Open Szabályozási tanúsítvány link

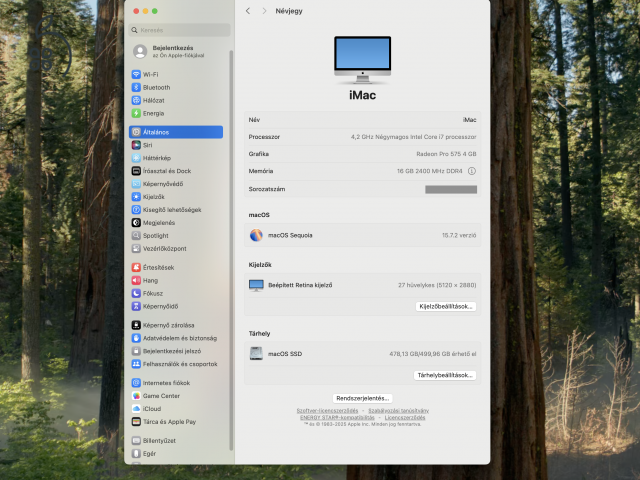point(398,411)
